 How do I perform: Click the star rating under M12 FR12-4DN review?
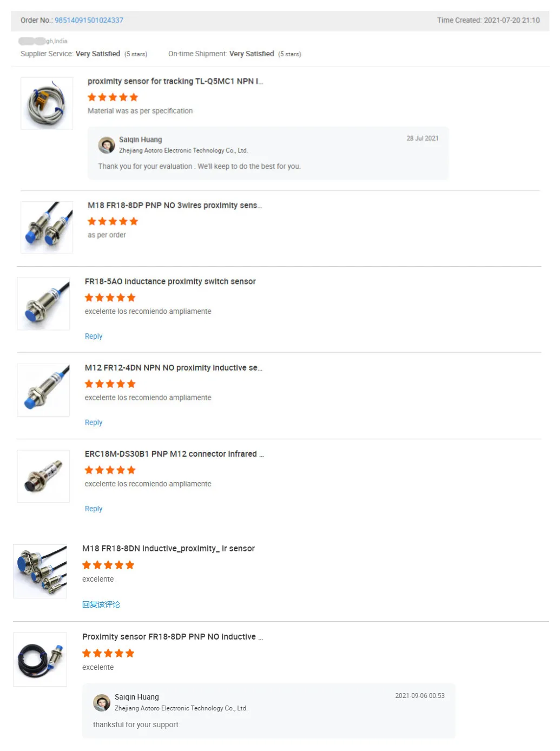(x=110, y=384)
